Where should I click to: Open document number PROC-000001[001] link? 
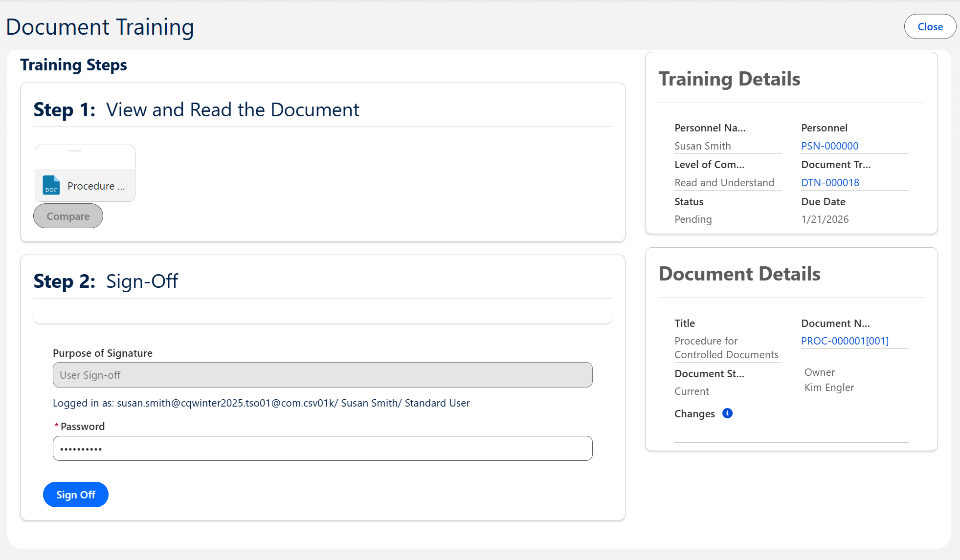[845, 341]
